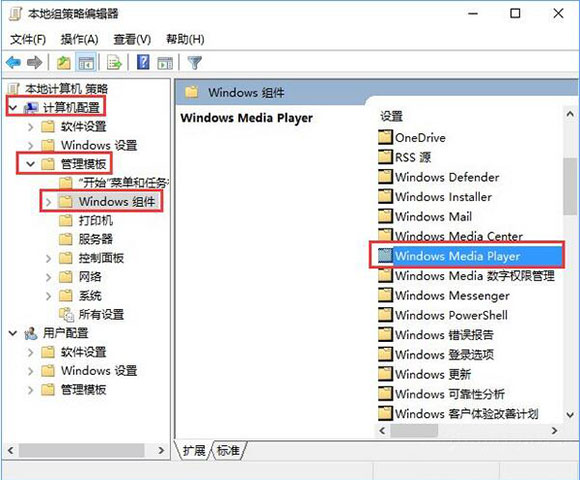Click the 计算机配置 computer icon
This screenshot has height=480, width=580.
click(31, 108)
